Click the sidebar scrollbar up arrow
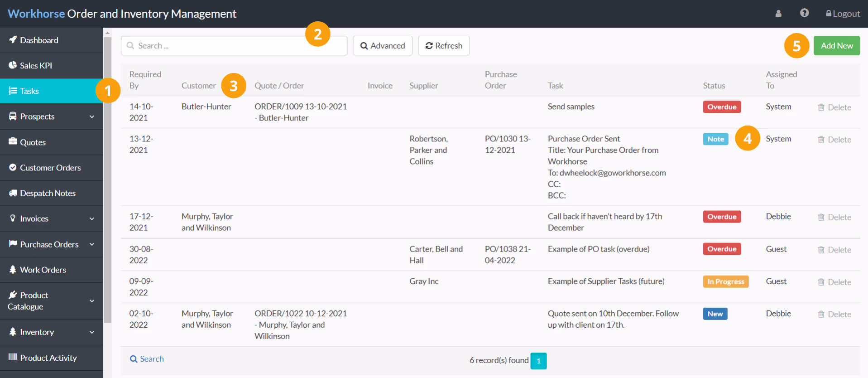Screen dimensions: 868x378 [x=107, y=33]
